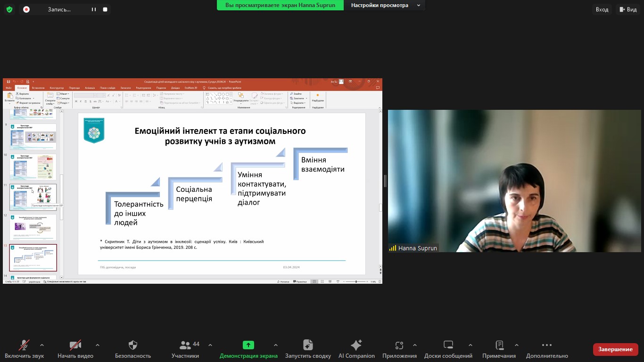Open the Security shield icon
Image resolution: width=644 pixels, height=362 pixels.
[x=133, y=345]
